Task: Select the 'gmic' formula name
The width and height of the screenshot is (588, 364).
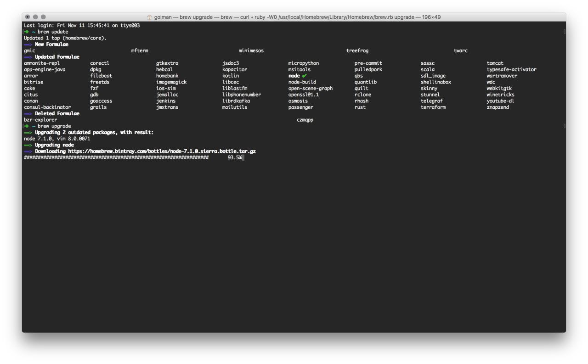Action: (29, 50)
